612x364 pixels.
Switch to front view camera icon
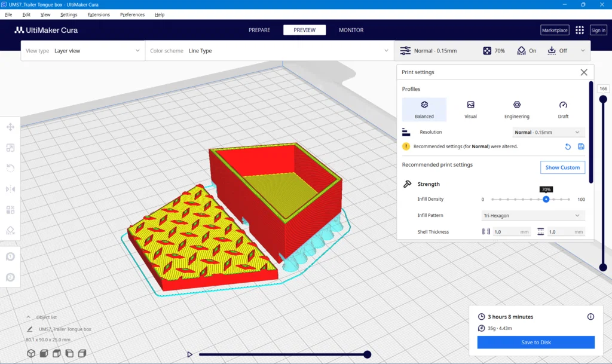[x=44, y=353]
